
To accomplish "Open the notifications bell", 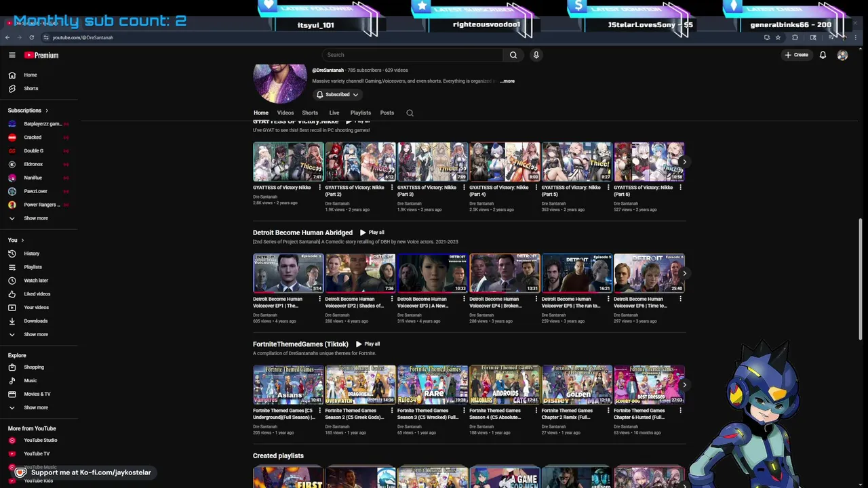I will pyautogui.click(x=823, y=55).
